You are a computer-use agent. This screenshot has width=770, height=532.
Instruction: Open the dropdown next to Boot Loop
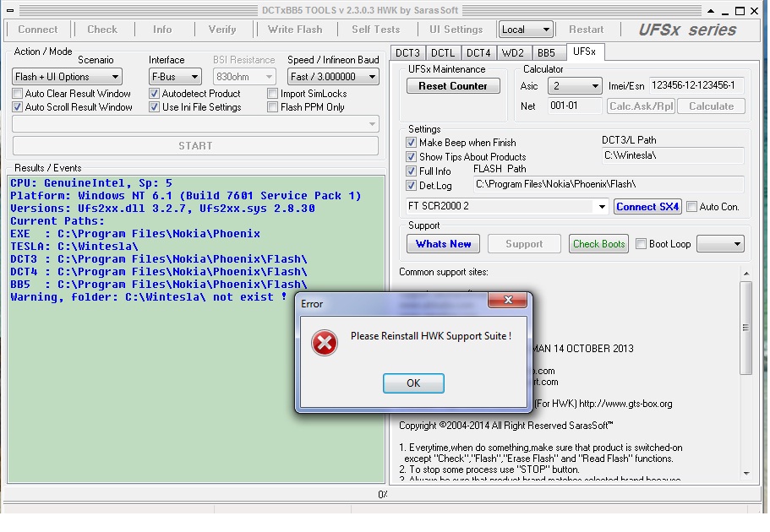pyautogui.click(x=720, y=244)
